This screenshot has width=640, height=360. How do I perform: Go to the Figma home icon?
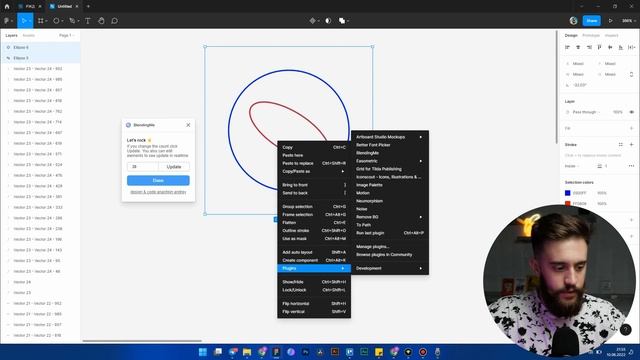[x=7, y=7]
